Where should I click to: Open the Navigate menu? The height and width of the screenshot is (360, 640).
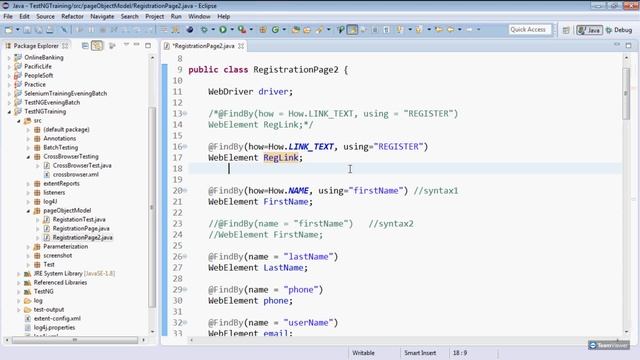coord(102,16)
